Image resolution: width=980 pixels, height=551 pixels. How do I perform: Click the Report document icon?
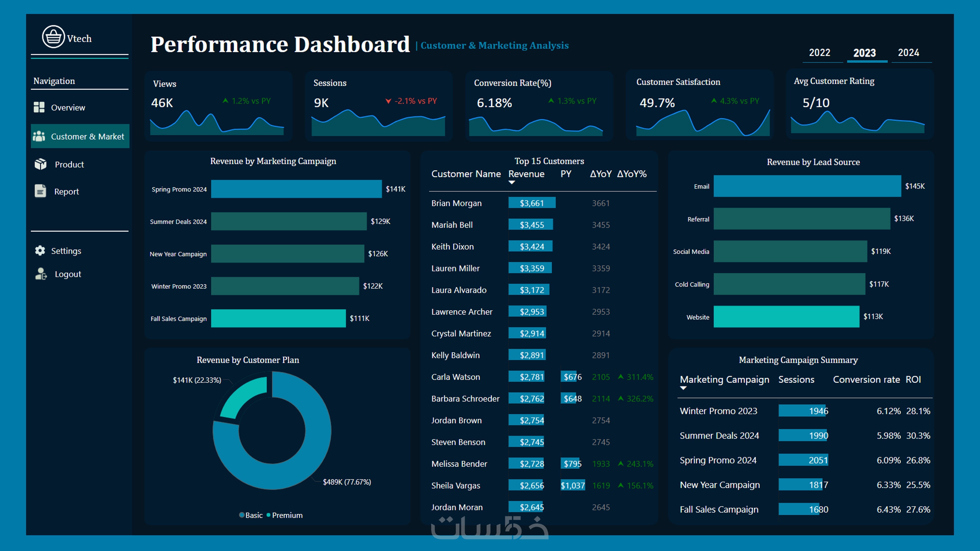coord(40,191)
